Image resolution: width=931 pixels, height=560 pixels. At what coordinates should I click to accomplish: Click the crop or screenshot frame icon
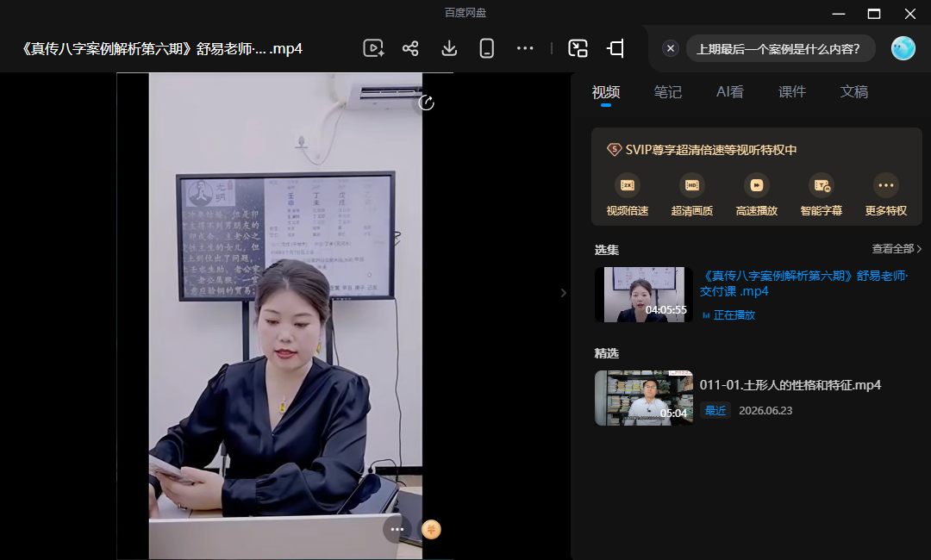point(615,48)
